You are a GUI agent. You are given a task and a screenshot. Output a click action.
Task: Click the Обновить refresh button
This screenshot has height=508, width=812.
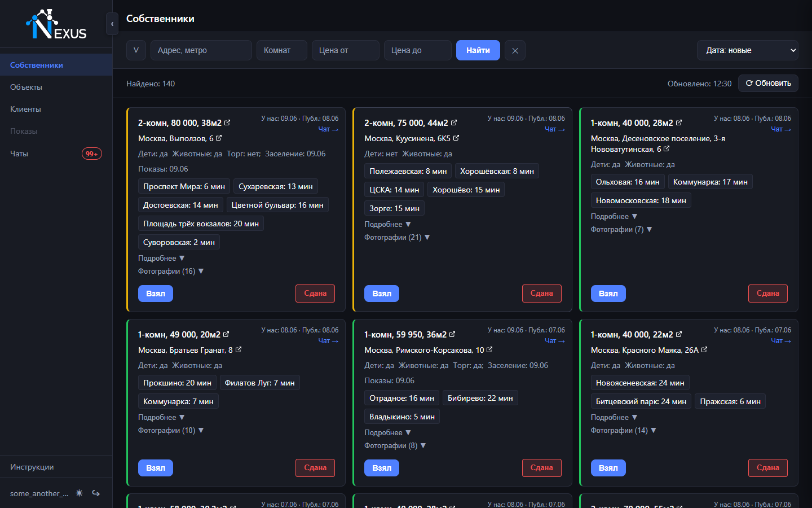[768, 83]
